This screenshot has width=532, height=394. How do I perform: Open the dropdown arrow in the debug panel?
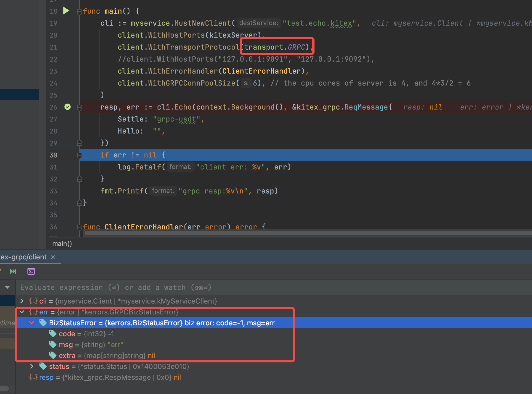7,287
